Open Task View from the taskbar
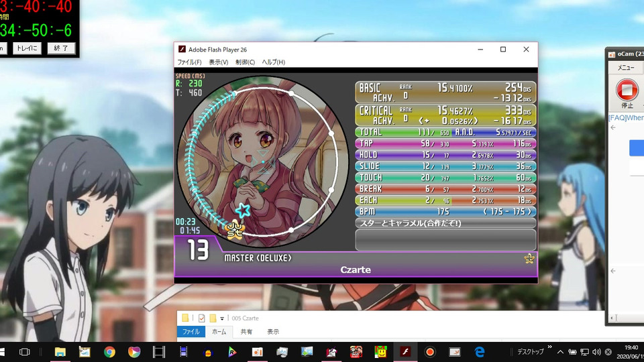The width and height of the screenshot is (644, 362). 25,352
